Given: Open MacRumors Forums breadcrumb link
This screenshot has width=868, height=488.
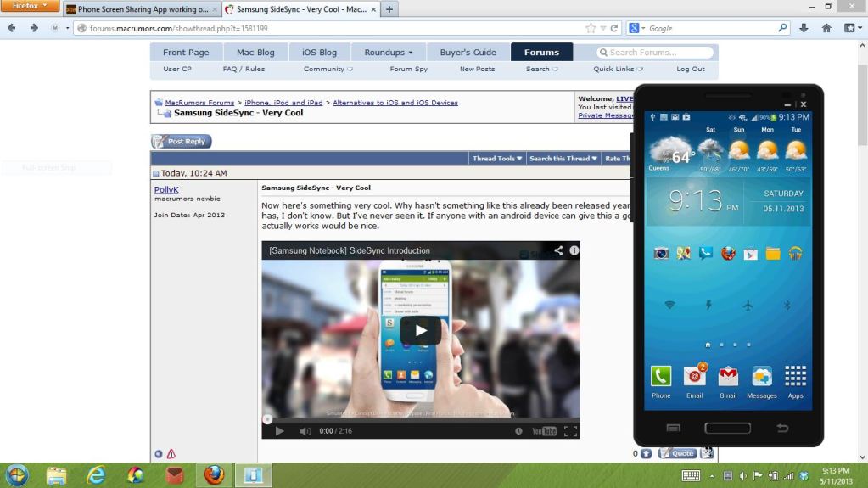Looking at the screenshot, I should click(x=199, y=103).
